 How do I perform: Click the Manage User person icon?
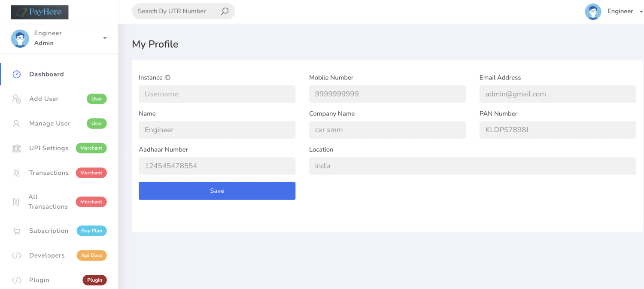click(17, 124)
